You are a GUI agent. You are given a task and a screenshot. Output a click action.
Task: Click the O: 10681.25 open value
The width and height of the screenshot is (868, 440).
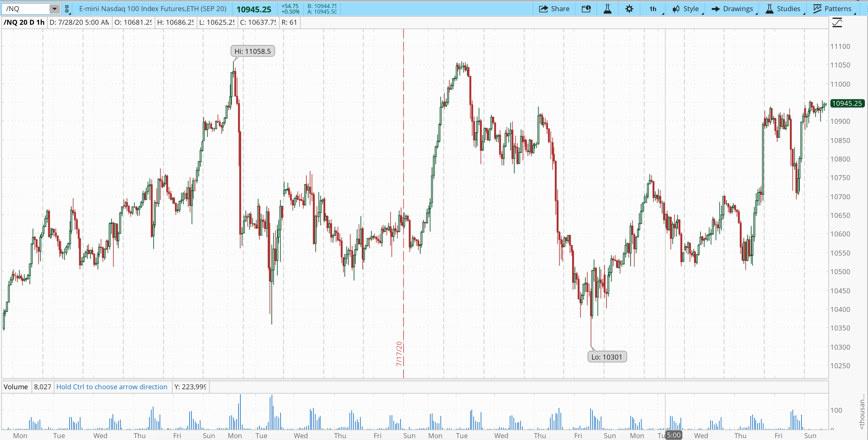click(x=133, y=22)
